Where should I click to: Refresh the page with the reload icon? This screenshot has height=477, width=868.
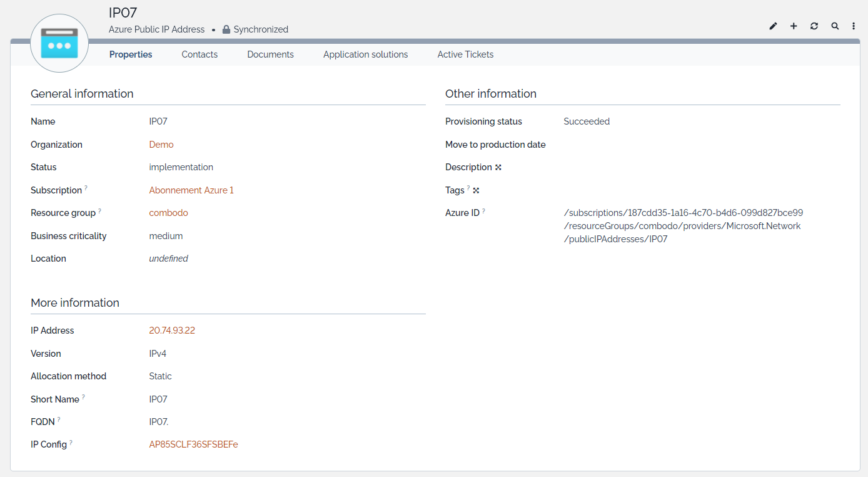pos(814,26)
